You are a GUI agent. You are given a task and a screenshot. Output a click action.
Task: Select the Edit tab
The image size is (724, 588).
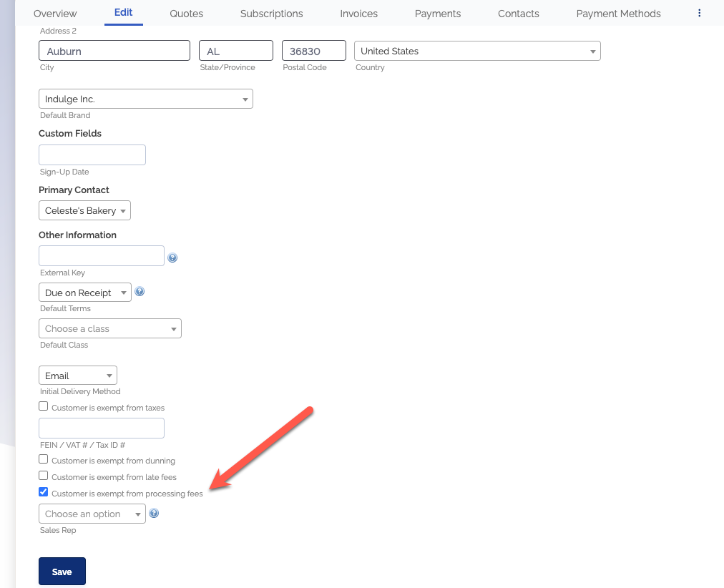click(123, 12)
